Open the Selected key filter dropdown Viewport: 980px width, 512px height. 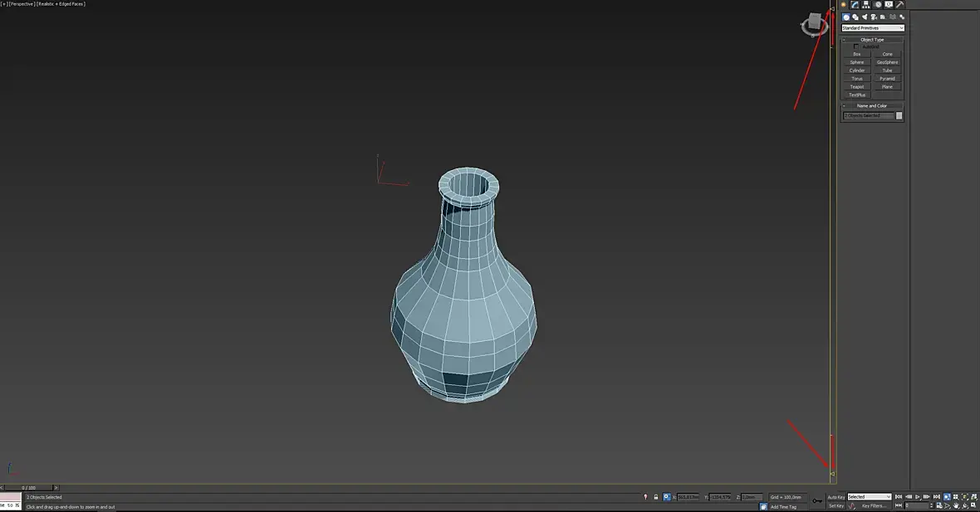(x=870, y=497)
